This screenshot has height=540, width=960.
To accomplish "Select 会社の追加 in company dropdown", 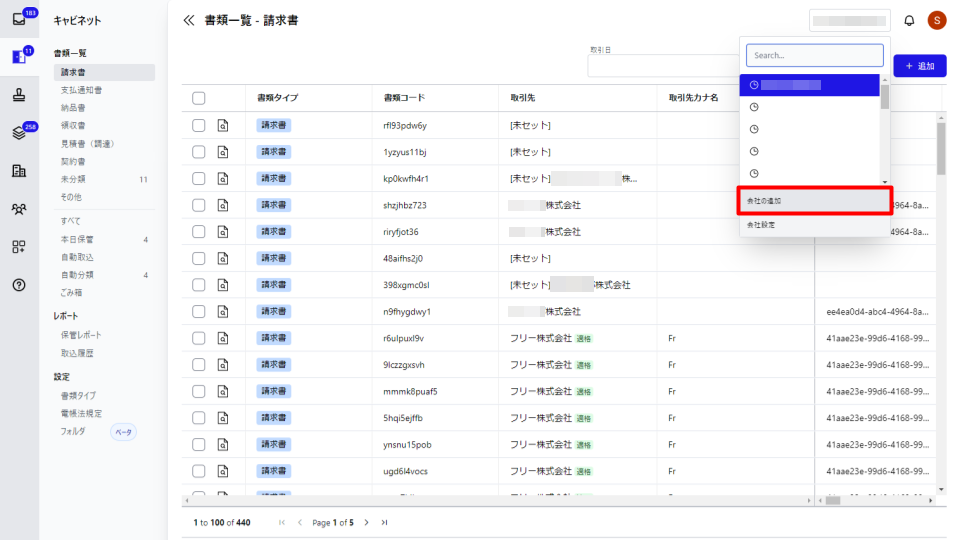I will tap(814, 201).
